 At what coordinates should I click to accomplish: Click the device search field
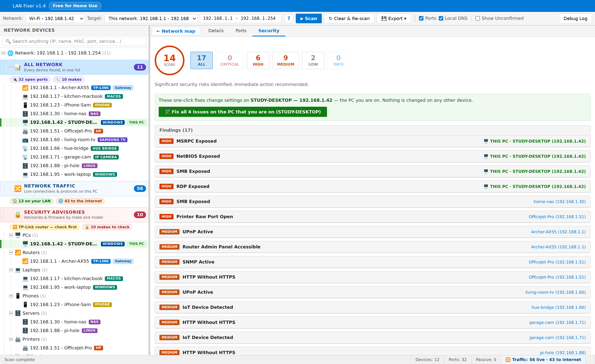74,41
